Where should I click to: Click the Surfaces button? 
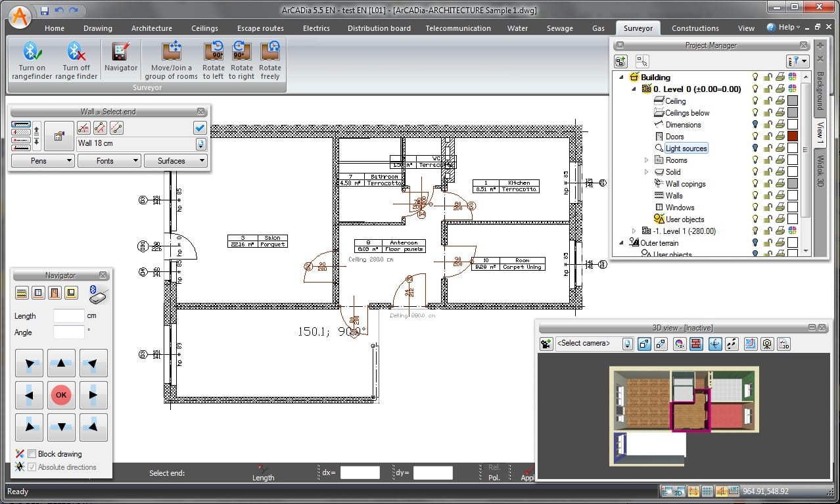(175, 161)
